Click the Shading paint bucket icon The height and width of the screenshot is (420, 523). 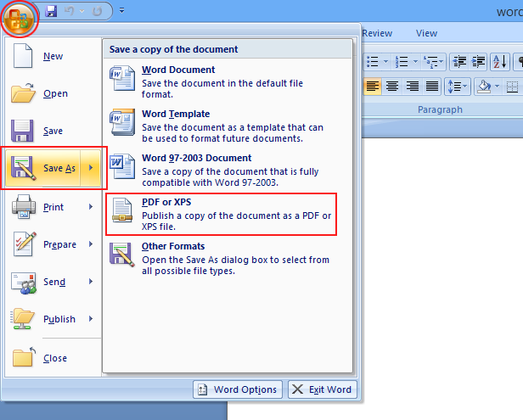[484, 87]
